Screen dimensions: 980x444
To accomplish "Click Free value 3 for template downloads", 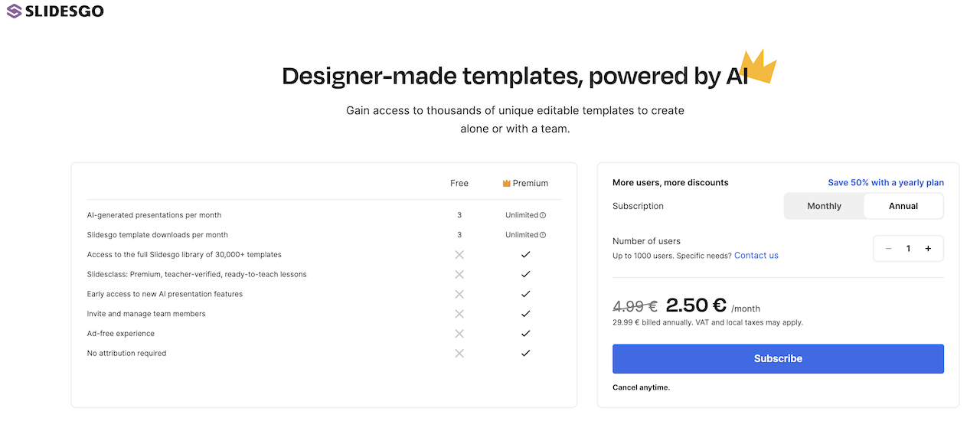I will (459, 235).
